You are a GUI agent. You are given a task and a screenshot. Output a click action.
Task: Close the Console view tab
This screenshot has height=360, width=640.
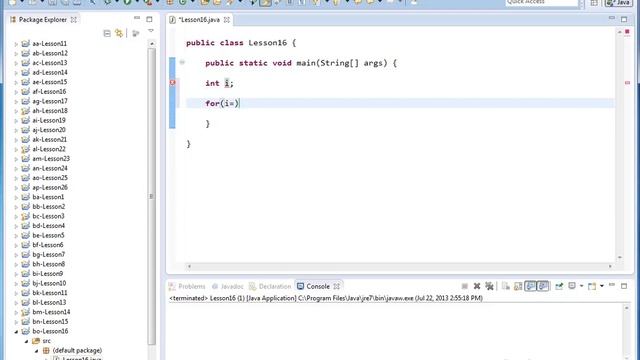coord(337,286)
